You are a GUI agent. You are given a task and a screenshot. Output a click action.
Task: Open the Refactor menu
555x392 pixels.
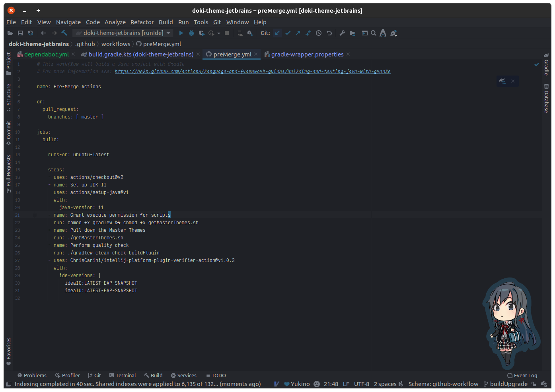click(x=142, y=22)
